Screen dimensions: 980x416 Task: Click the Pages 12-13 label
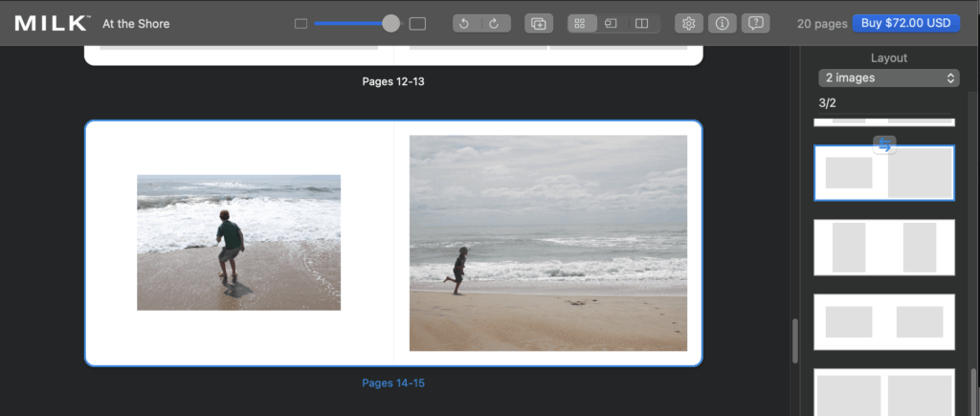393,82
